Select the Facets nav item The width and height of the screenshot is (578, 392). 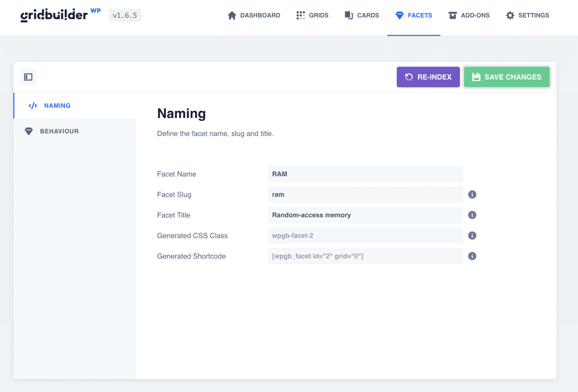point(414,15)
